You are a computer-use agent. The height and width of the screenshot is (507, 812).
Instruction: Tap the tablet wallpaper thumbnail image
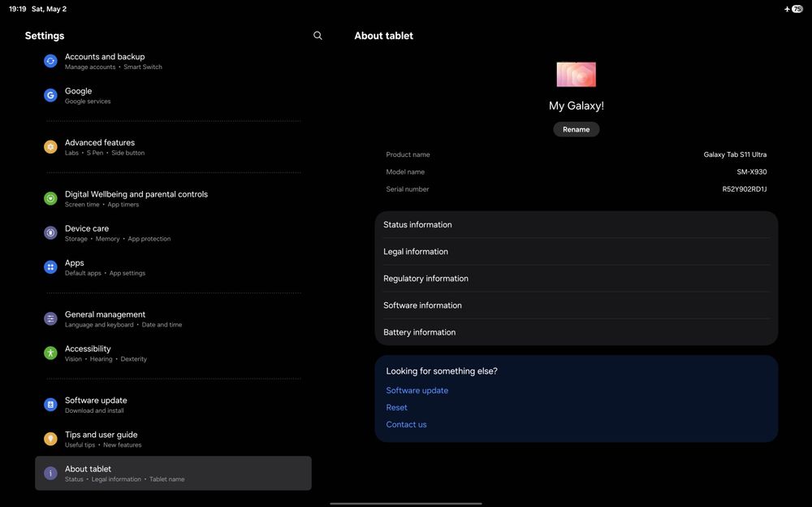[576, 75]
